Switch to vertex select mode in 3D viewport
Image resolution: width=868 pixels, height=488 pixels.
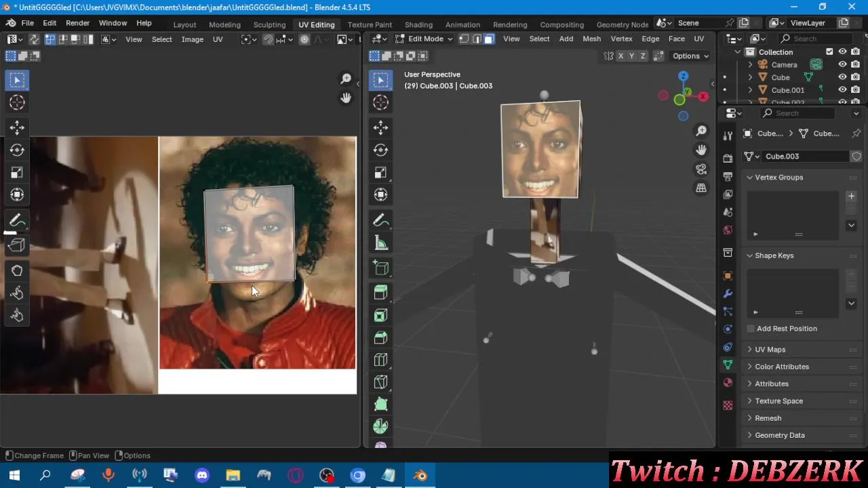[x=465, y=39]
